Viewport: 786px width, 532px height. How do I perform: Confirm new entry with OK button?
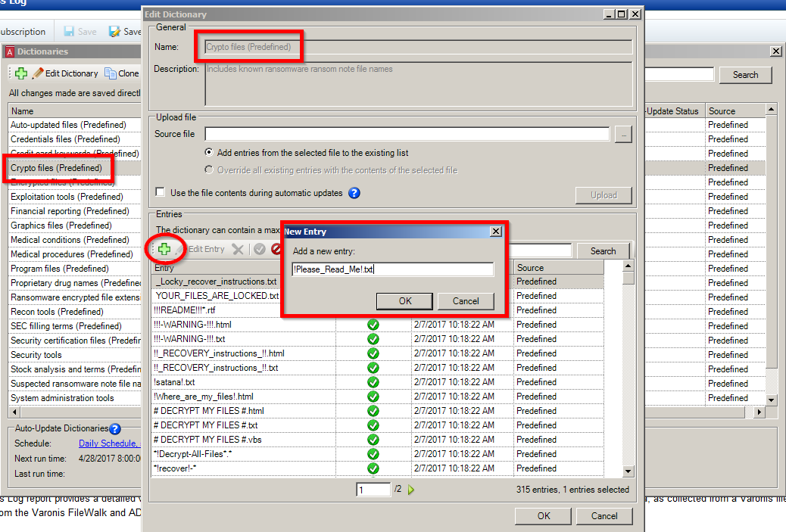405,300
